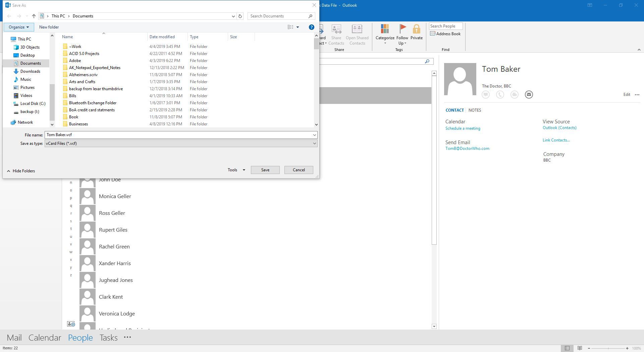This screenshot has height=352, width=644.
Task: Click the zoom slider in status bar
Action: (x=608, y=348)
